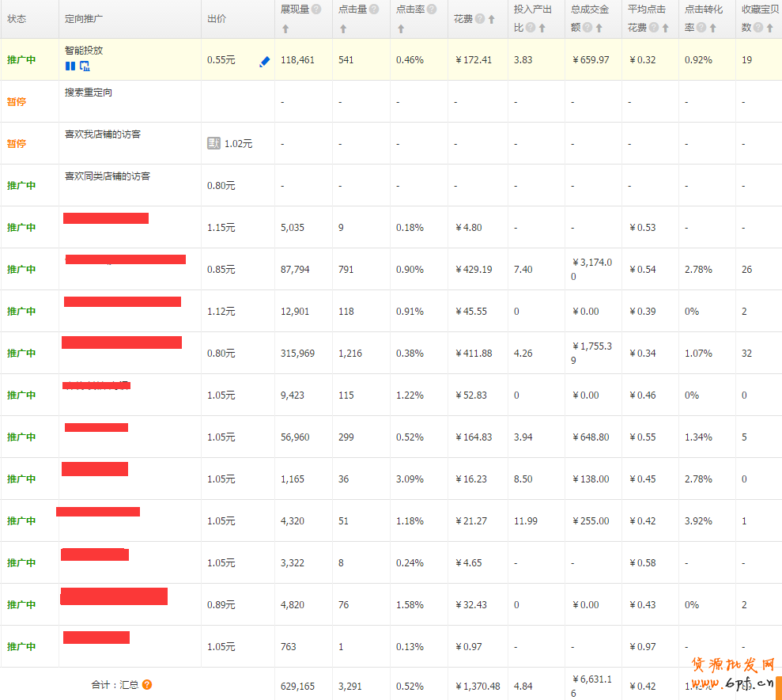Open the 搜索重定向 targeting row
Viewport: 782px width, 700px height.
(89, 93)
